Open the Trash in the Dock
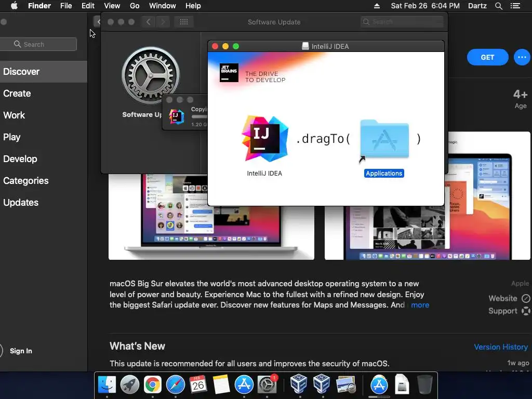 point(424,385)
